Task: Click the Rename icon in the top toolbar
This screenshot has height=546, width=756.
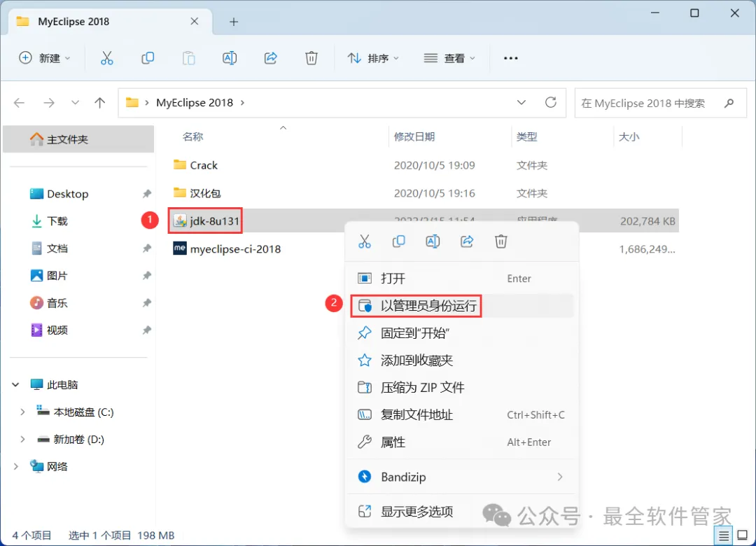Action: pyautogui.click(x=230, y=58)
